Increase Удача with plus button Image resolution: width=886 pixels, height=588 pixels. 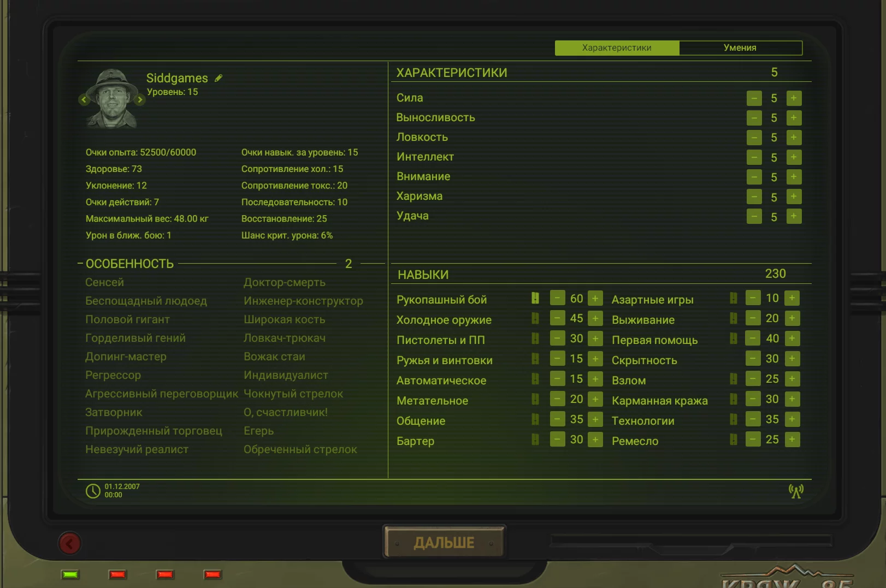point(794,216)
